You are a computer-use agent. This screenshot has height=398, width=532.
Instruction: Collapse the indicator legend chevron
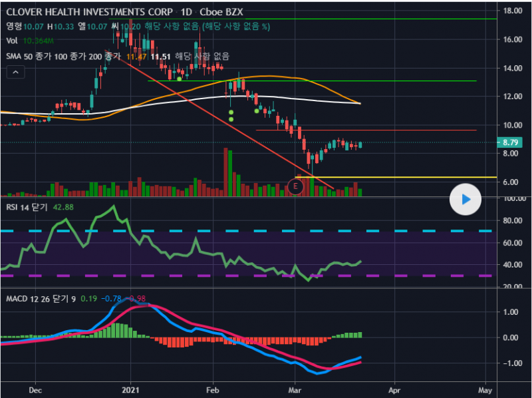point(15,72)
